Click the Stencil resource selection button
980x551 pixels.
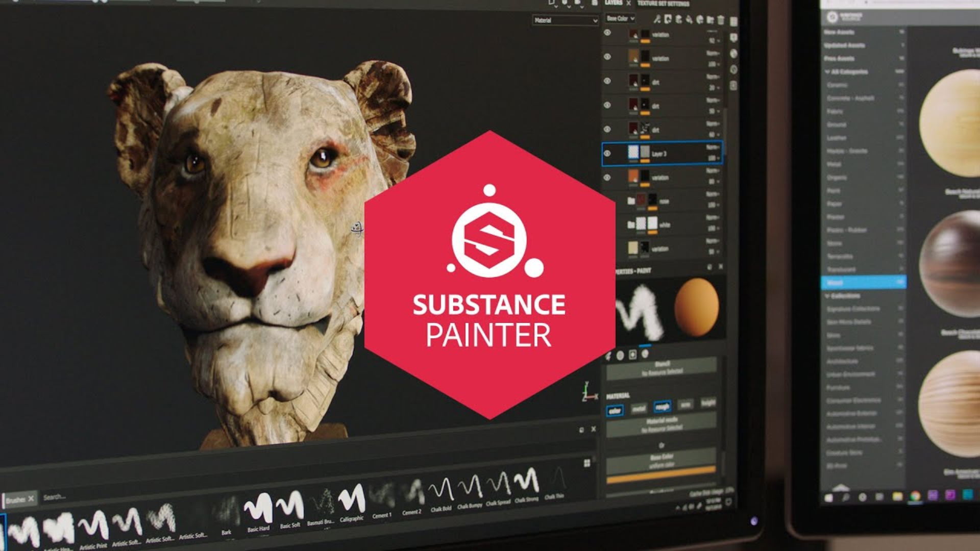point(661,369)
